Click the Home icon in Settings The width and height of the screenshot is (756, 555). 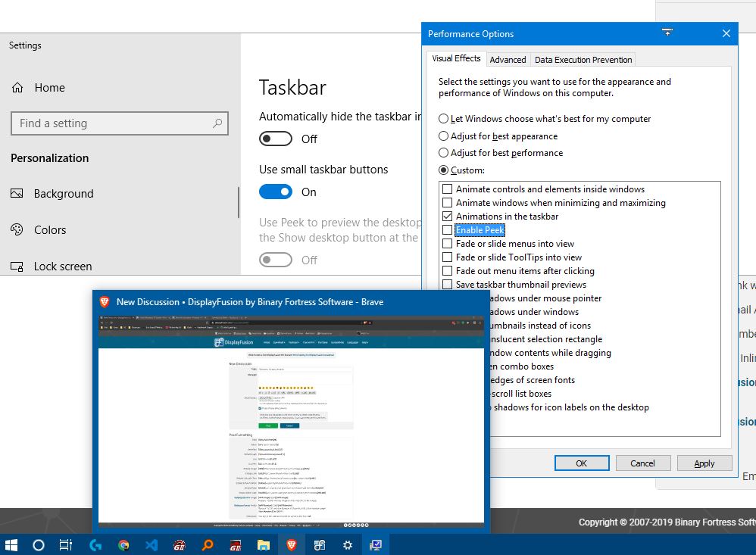coord(17,88)
